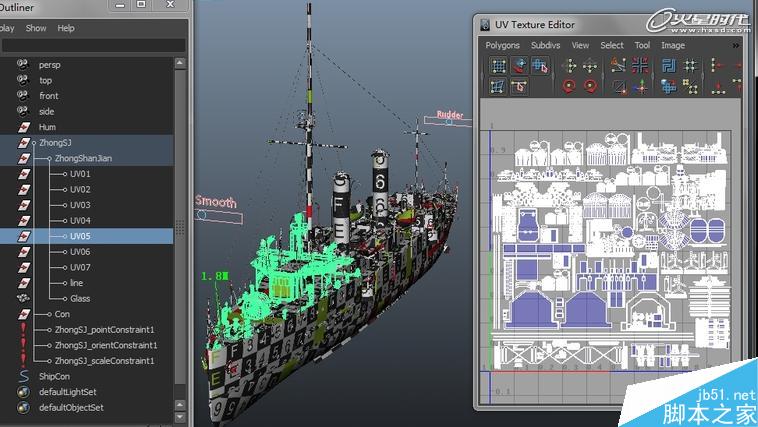
Task: Select the UV Smudge tool icon
Action: [x=519, y=65]
